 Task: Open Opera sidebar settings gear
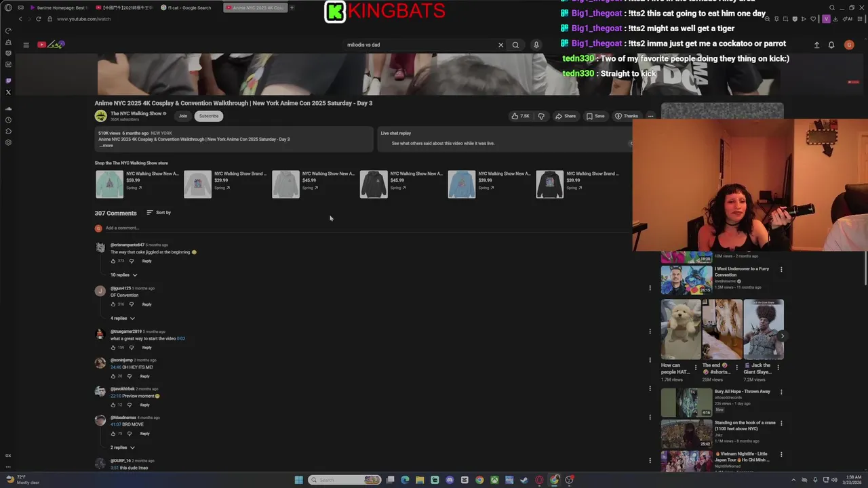(8, 142)
